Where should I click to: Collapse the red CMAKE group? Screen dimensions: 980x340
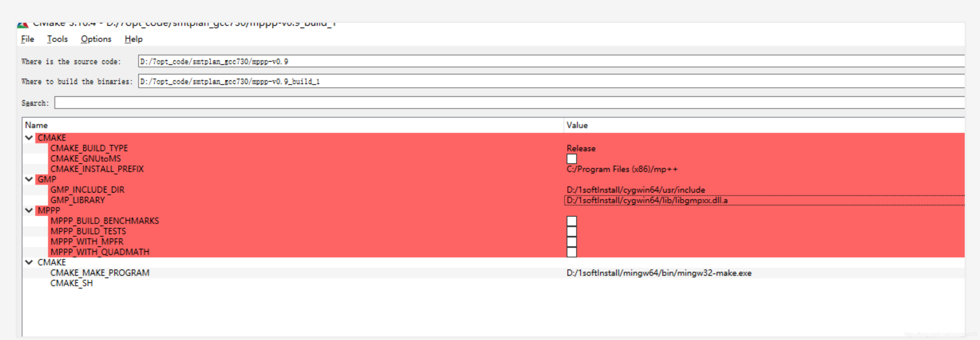(x=29, y=138)
